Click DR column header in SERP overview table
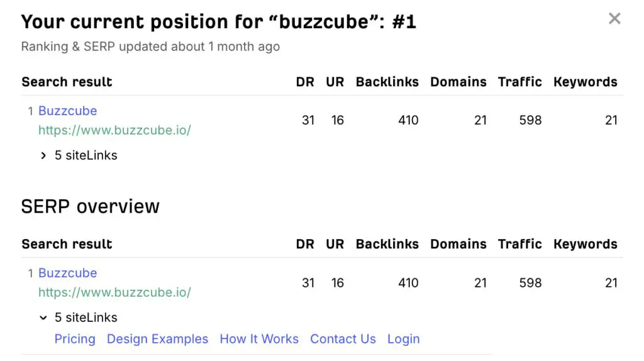644x361 pixels. tap(305, 244)
